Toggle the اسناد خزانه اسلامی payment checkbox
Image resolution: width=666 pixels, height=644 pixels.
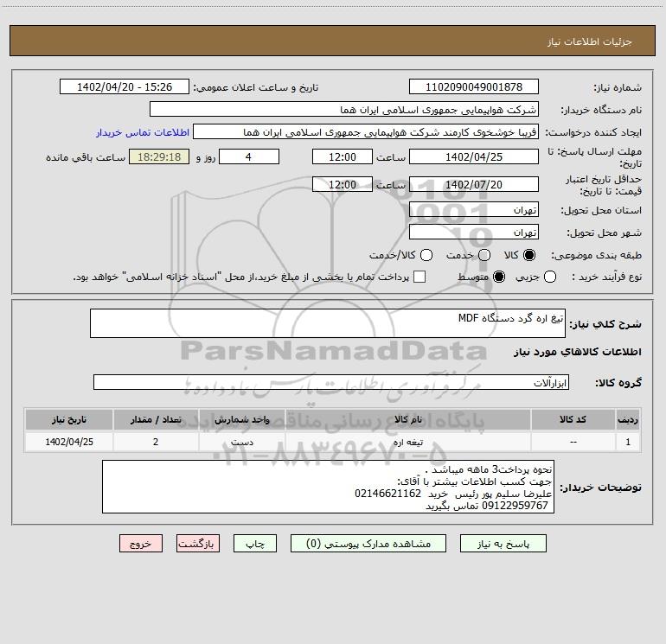(419, 277)
